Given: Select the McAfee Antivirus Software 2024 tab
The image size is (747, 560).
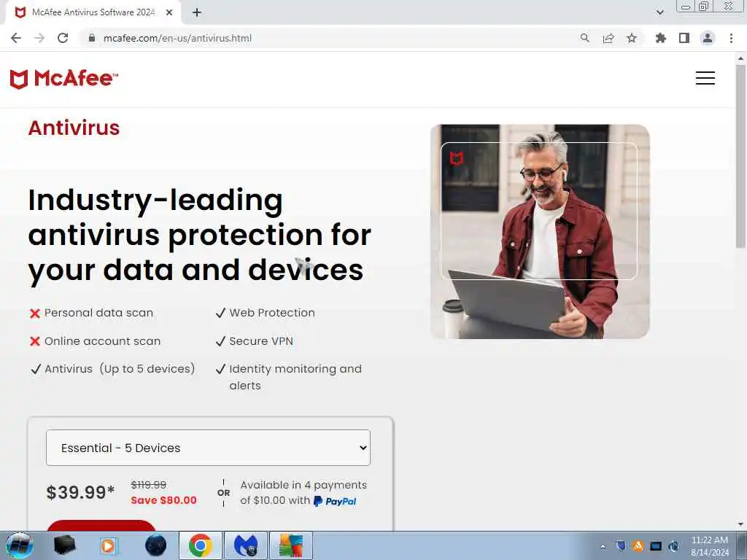Looking at the screenshot, I should (93, 13).
